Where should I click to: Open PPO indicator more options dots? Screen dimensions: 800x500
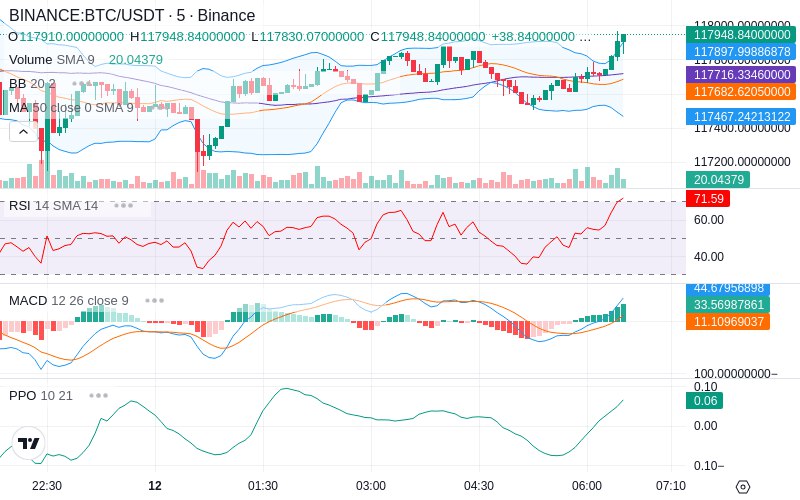coord(98,395)
